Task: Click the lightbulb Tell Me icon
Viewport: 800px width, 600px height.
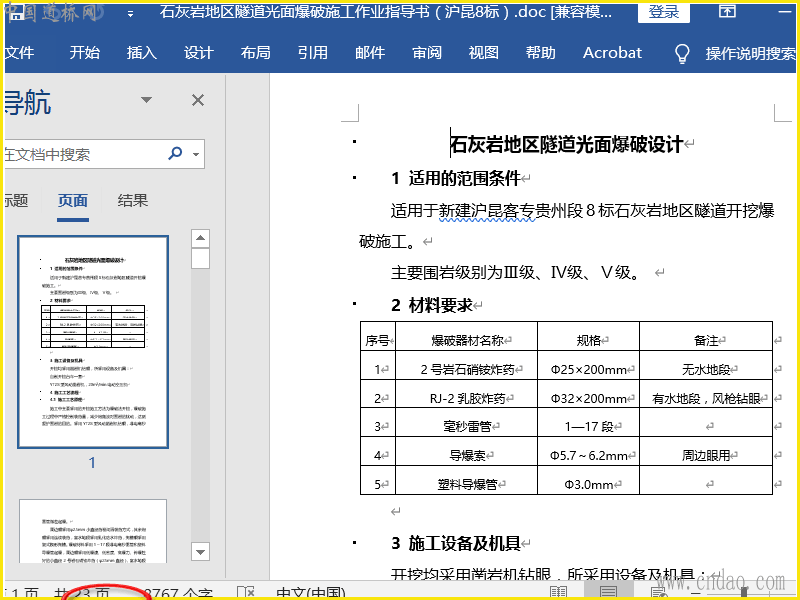Action: tap(682, 53)
